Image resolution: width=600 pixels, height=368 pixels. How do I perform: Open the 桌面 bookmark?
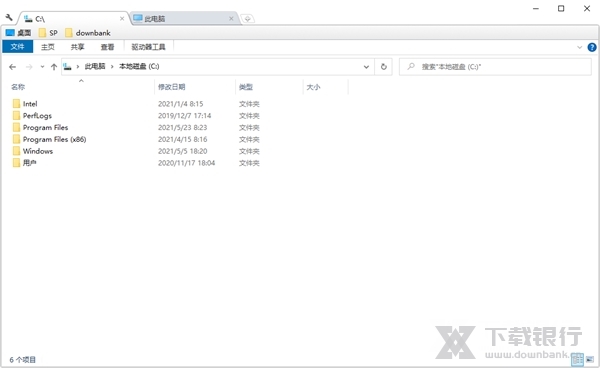pyautogui.click(x=18, y=33)
